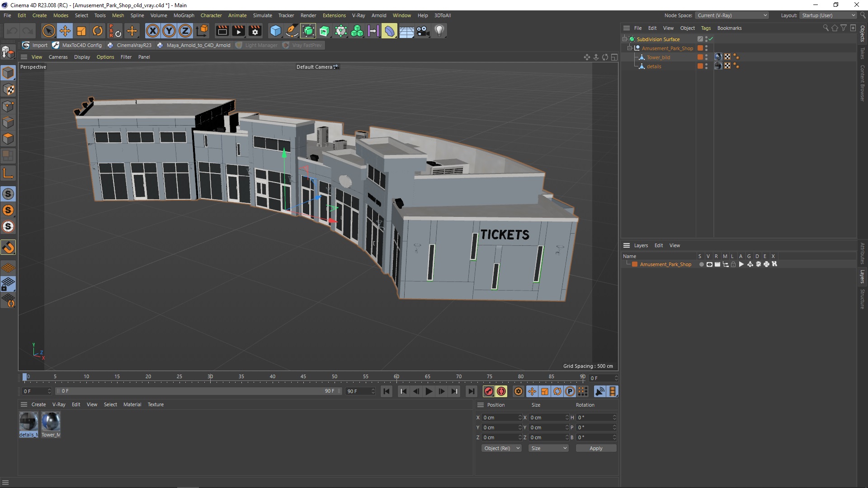Screen dimensions: 868x488
Task: Toggle the X axis lock
Action: click(153, 31)
